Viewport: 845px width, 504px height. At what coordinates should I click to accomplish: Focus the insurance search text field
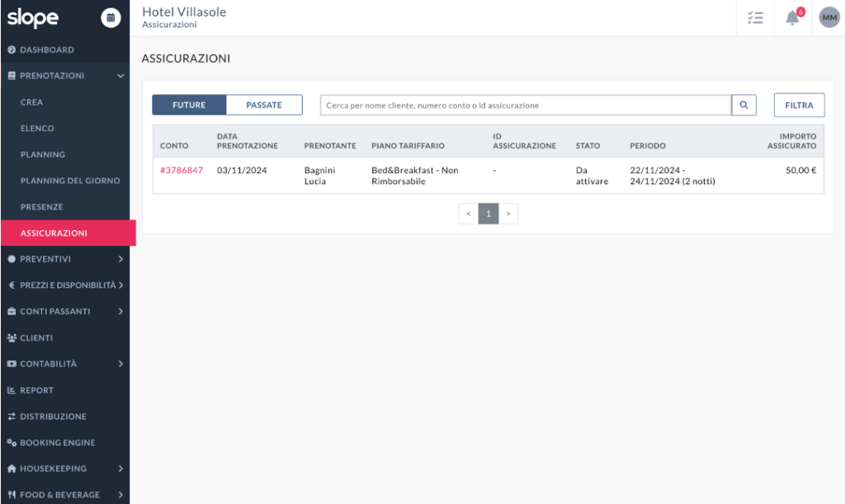526,105
